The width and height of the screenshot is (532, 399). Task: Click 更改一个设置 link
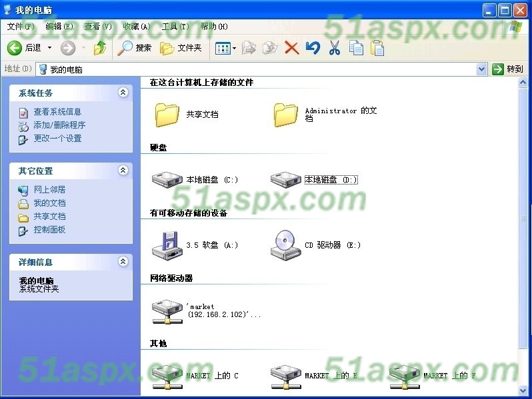[x=57, y=139]
